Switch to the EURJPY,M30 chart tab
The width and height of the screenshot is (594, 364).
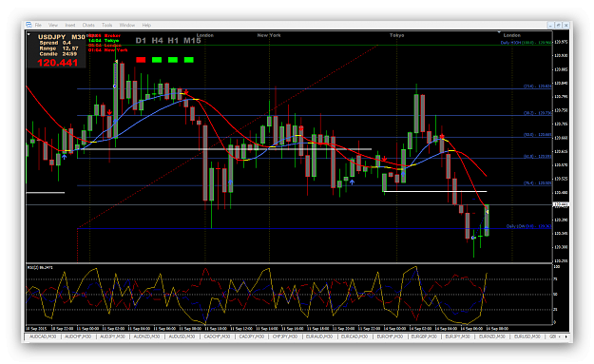457,336
